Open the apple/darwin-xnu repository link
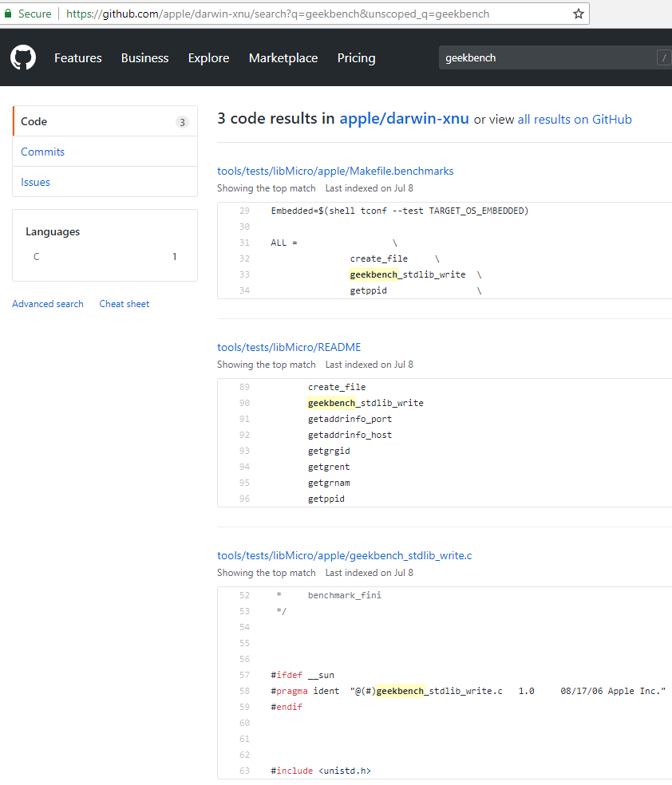The image size is (672, 785). tap(404, 119)
